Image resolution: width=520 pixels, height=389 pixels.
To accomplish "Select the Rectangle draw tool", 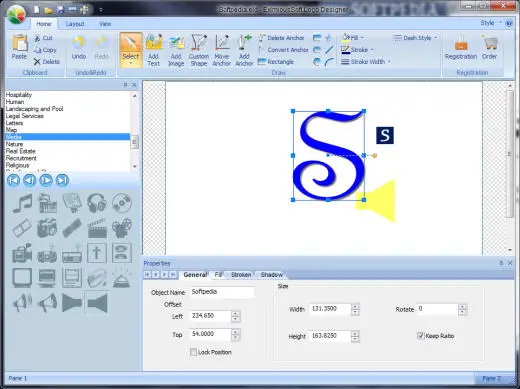I will pos(276,62).
